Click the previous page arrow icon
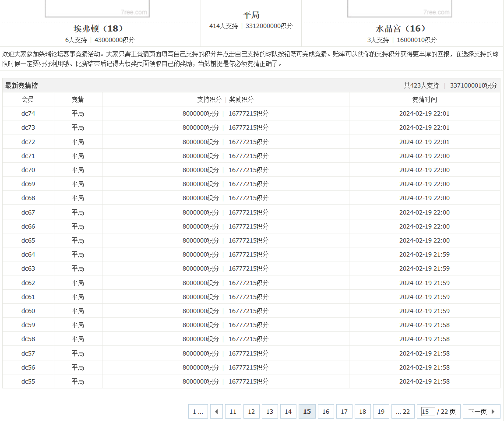The image size is (504, 423). (216, 411)
